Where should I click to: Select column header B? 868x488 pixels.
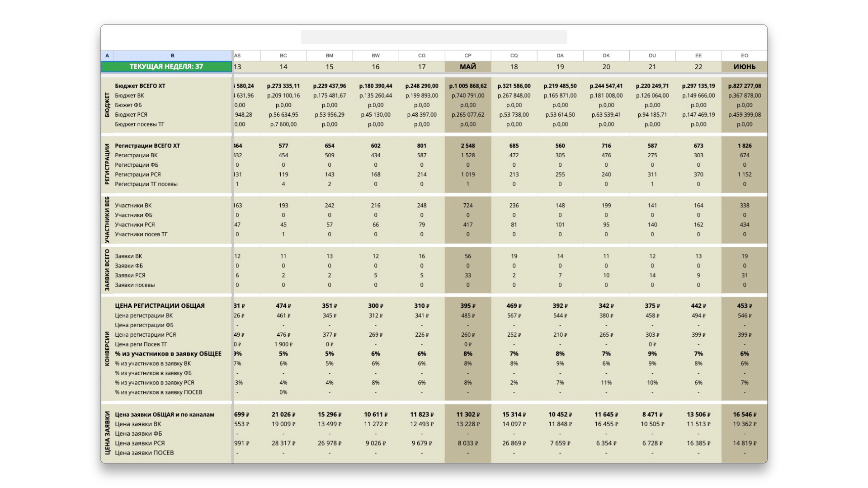172,56
